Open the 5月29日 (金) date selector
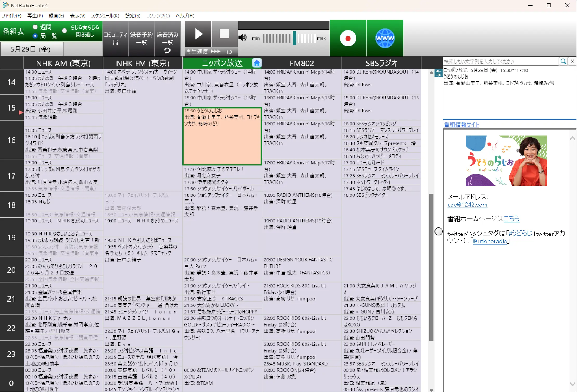The image size is (577, 392). [31, 49]
